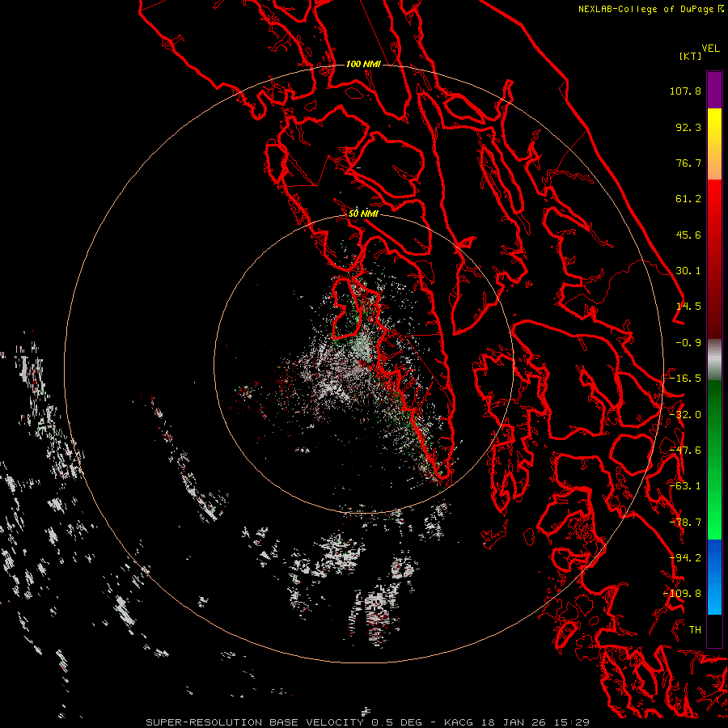Click the 50 NMI range ring label
The image size is (728, 728).
click(363, 214)
